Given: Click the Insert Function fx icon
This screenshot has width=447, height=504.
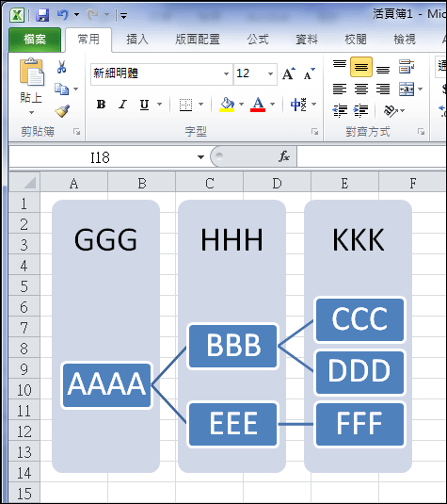Looking at the screenshot, I should pos(284,156).
